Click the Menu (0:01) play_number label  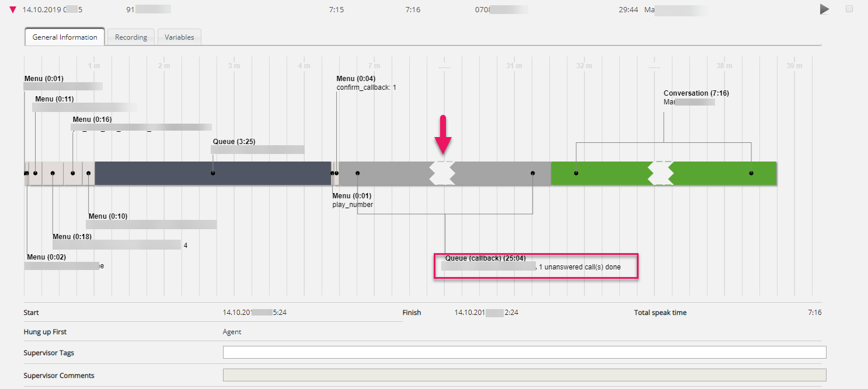tap(352, 196)
